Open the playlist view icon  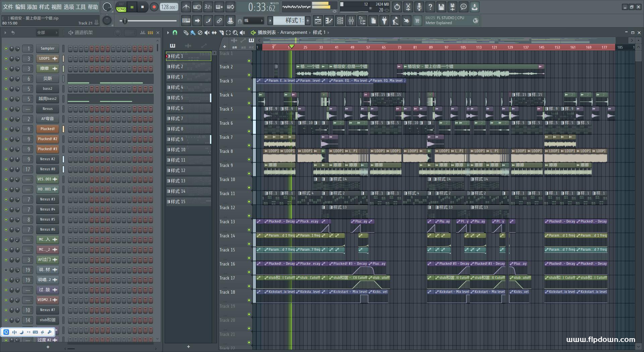pos(318,21)
